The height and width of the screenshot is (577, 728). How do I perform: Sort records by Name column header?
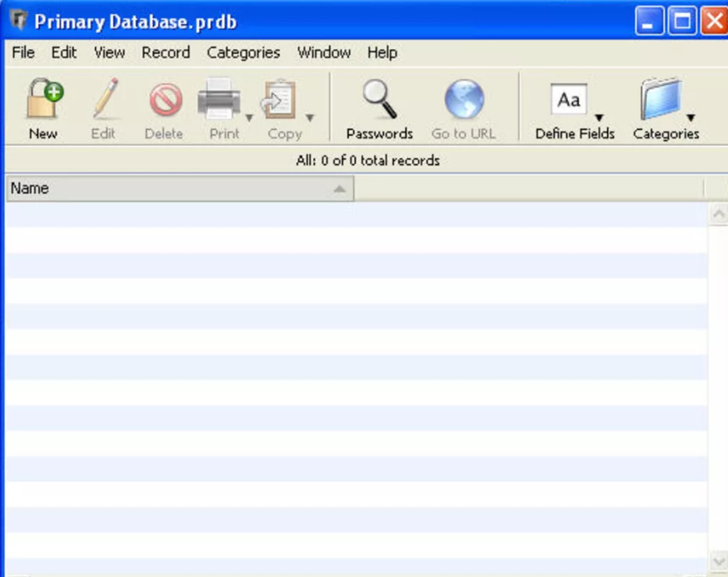click(x=180, y=188)
